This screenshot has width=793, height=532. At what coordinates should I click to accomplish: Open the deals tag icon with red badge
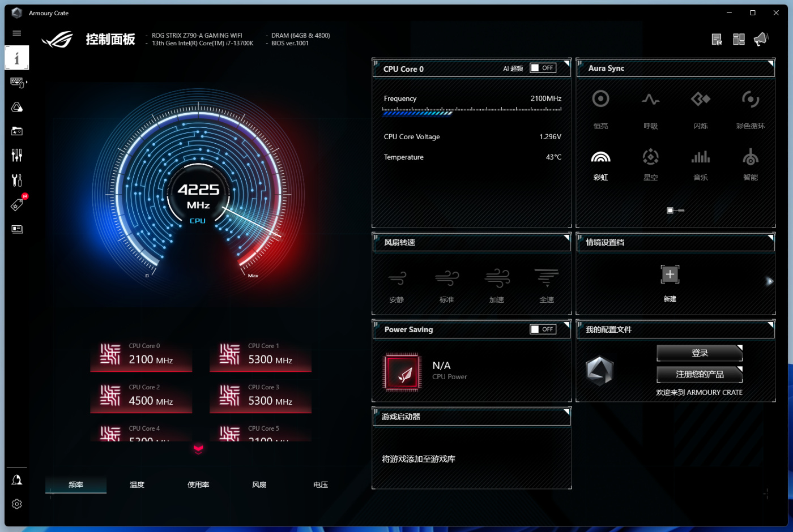pos(18,204)
